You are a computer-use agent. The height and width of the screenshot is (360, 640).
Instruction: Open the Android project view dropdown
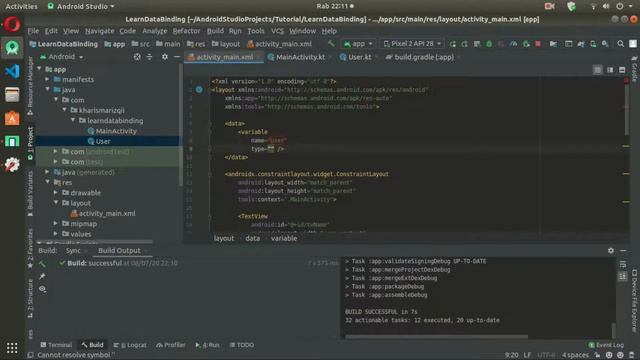(62, 57)
